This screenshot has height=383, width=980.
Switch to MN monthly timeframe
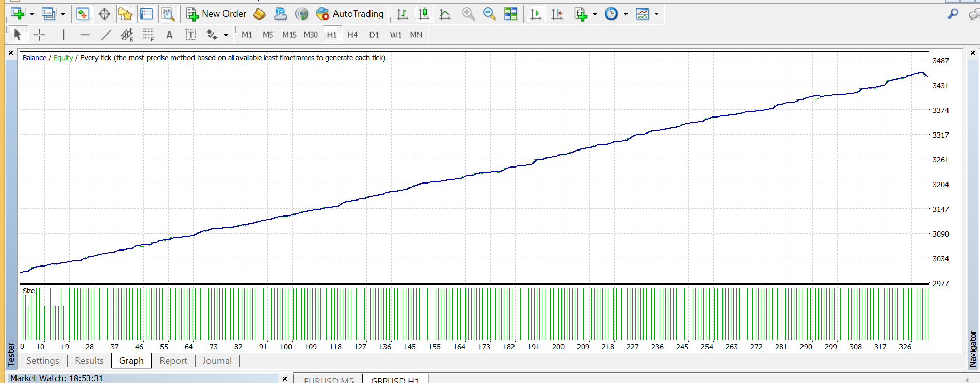[x=416, y=35]
